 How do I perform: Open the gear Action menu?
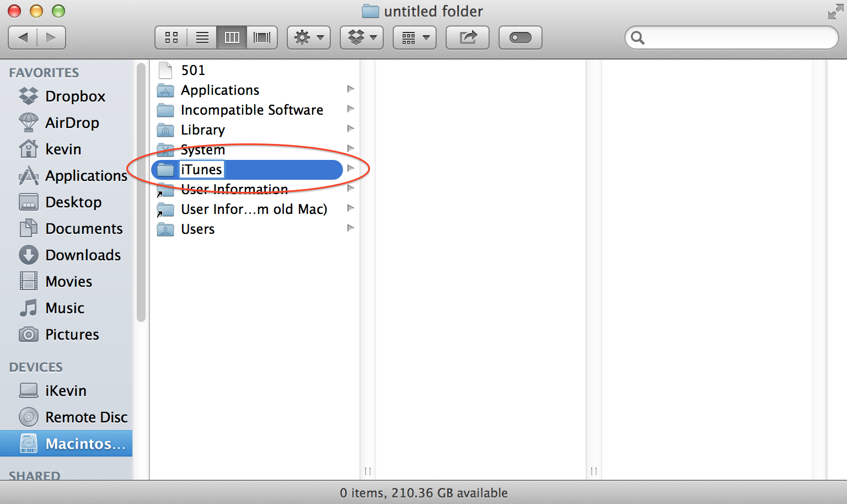click(x=309, y=37)
